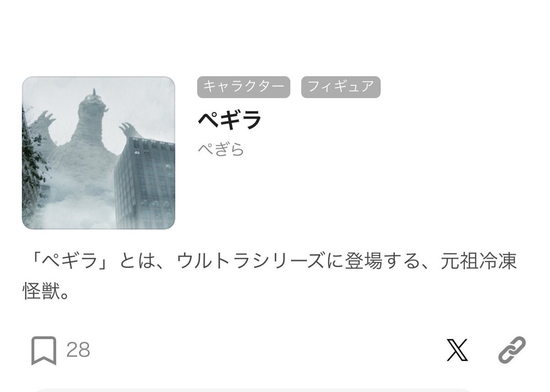Click the 怪獣。 text on the second line
550x392 pixels.
(46, 291)
